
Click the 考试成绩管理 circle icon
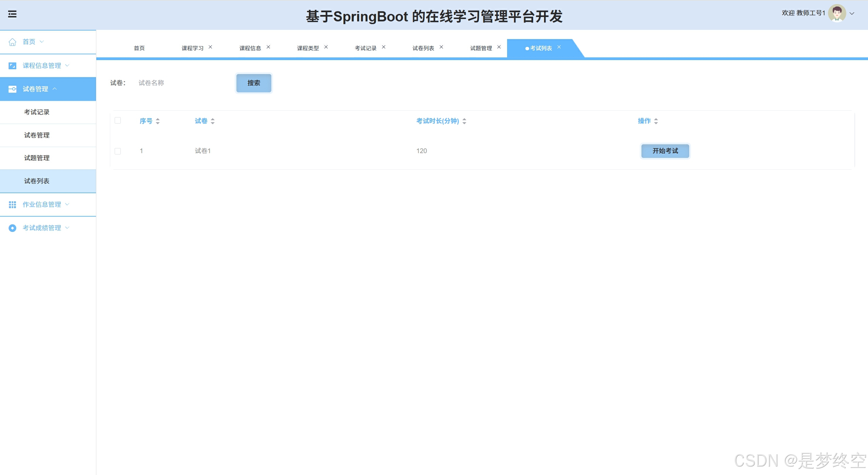tap(13, 228)
